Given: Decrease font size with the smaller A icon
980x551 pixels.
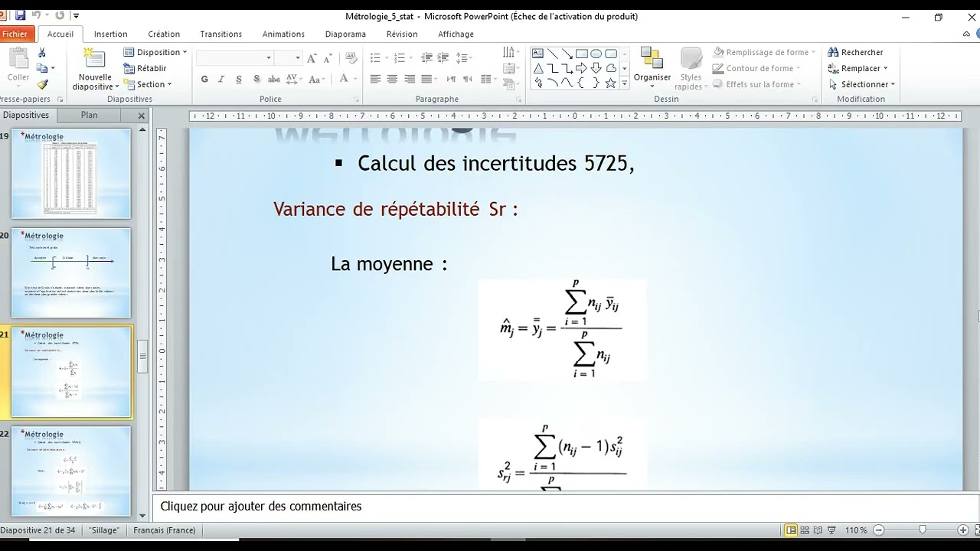Looking at the screenshot, I should click(327, 58).
